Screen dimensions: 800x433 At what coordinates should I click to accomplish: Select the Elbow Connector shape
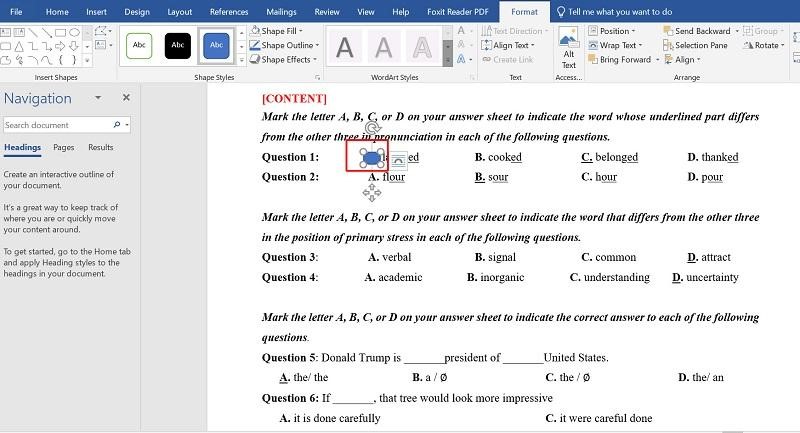coord(33,46)
